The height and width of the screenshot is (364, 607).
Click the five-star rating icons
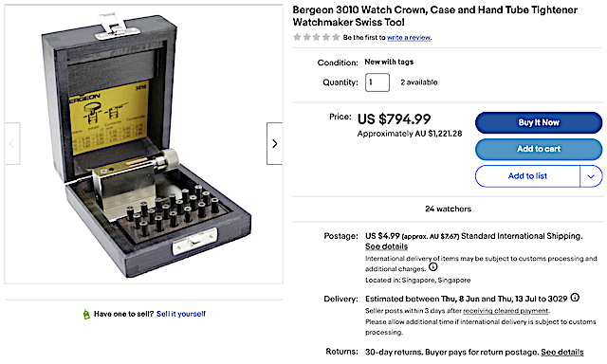tap(317, 37)
